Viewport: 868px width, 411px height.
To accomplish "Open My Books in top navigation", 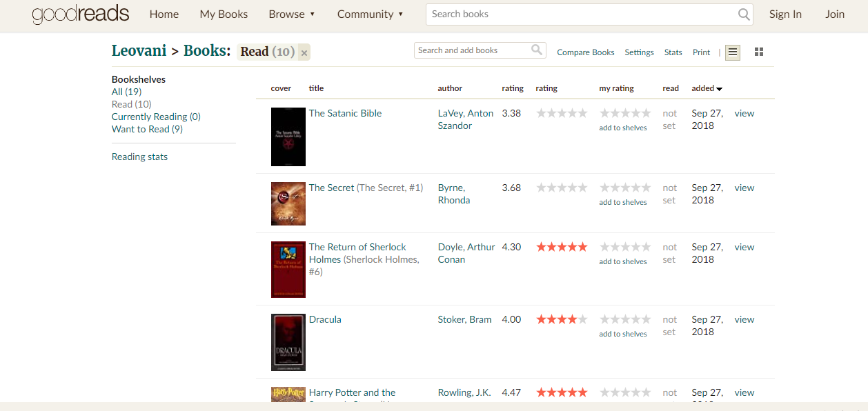I will (x=224, y=14).
